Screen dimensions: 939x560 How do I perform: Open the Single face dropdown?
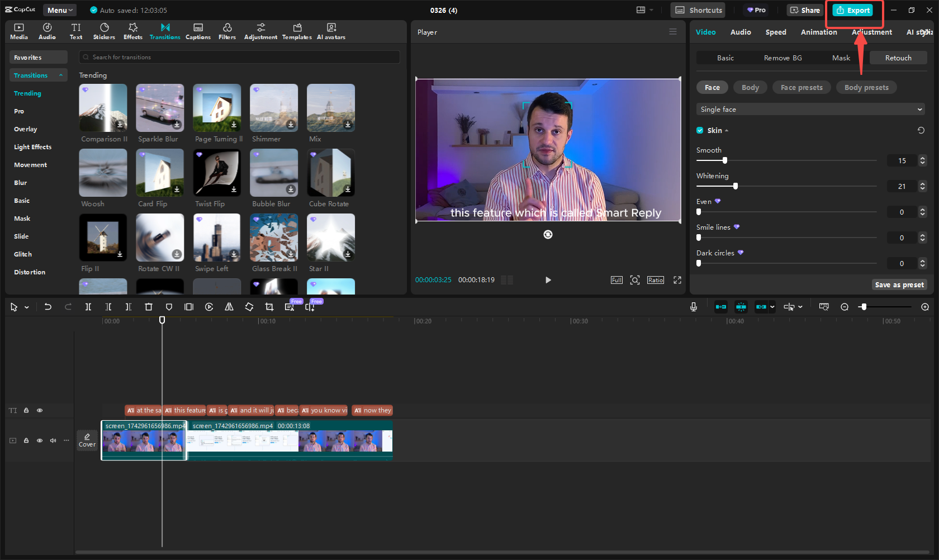pos(810,110)
